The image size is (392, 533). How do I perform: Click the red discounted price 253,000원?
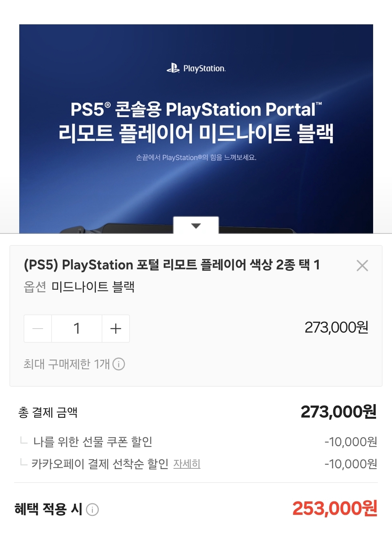335,508
